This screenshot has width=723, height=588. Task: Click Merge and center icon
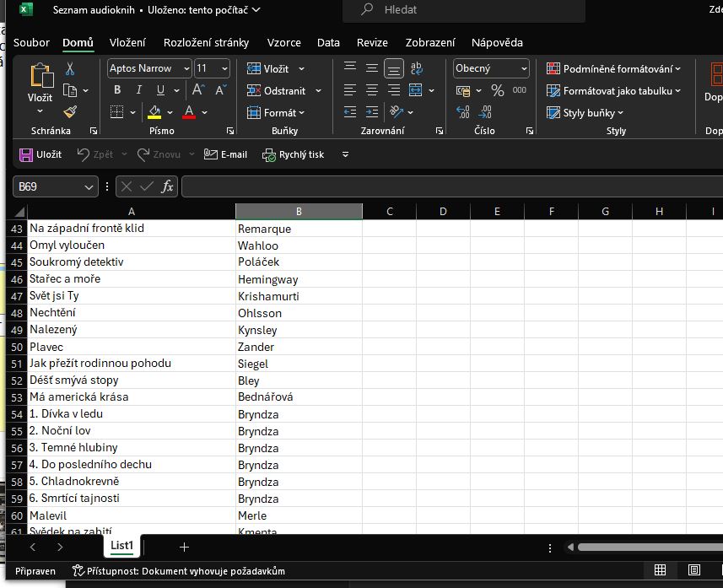(415, 90)
